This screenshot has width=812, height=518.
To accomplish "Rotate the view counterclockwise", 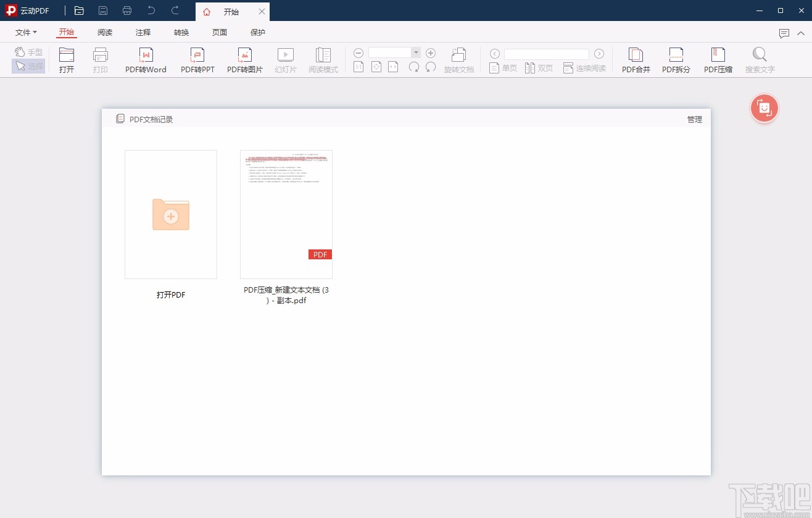I will [x=431, y=67].
